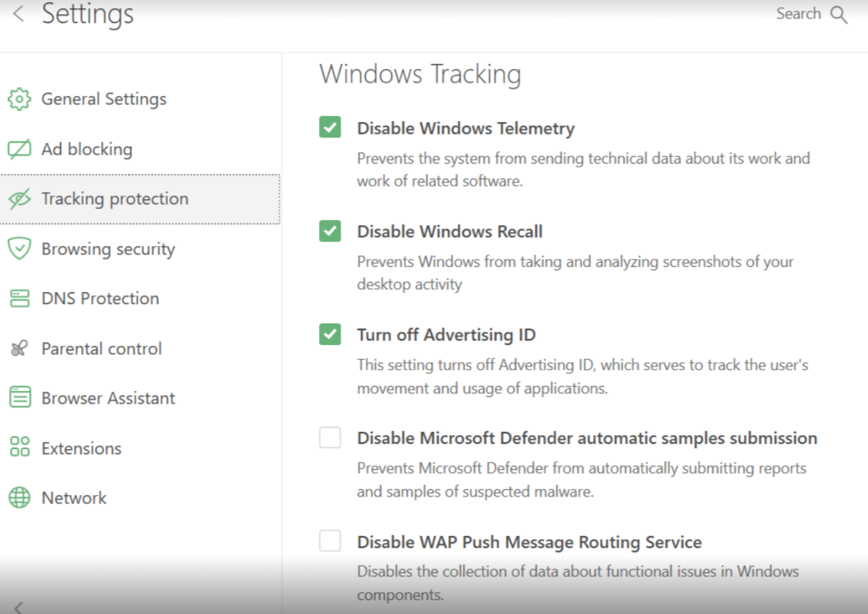Click the DNS Protection server icon
868x614 pixels.
click(x=19, y=298)
